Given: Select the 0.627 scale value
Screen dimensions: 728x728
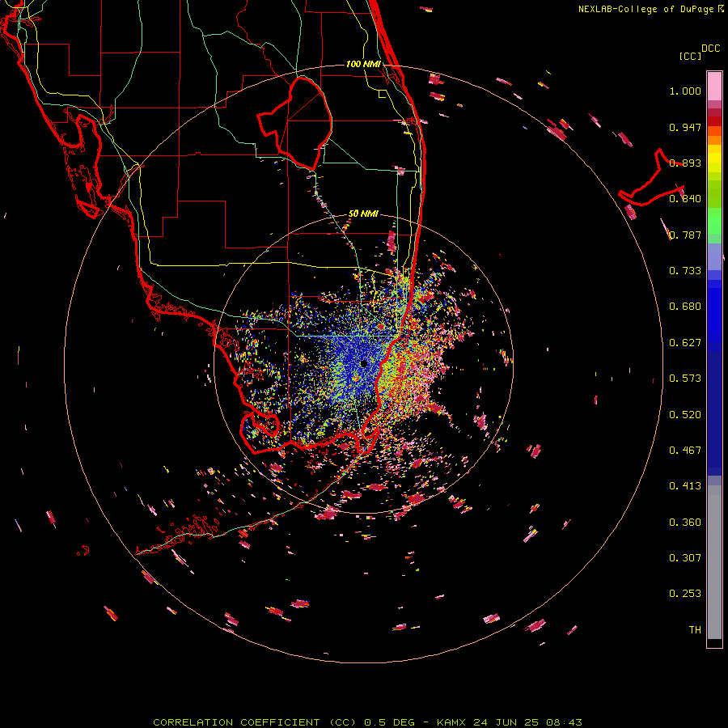Looking at the screenshot, I should pyautogui.click(x=685, y=343).
